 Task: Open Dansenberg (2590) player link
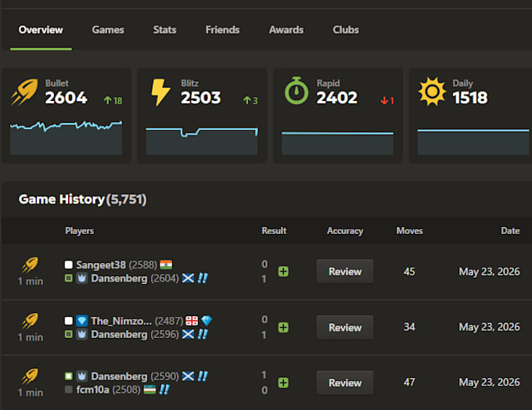coord(119,376)
